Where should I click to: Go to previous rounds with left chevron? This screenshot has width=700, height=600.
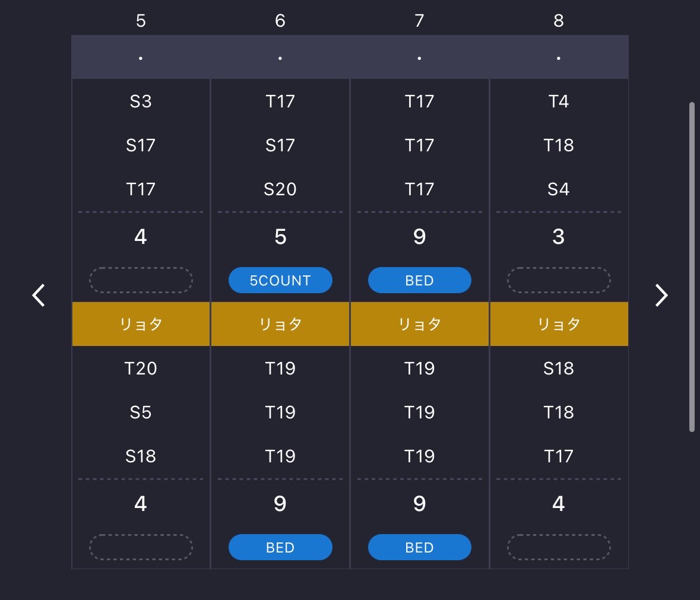click(x=39, y=296)
